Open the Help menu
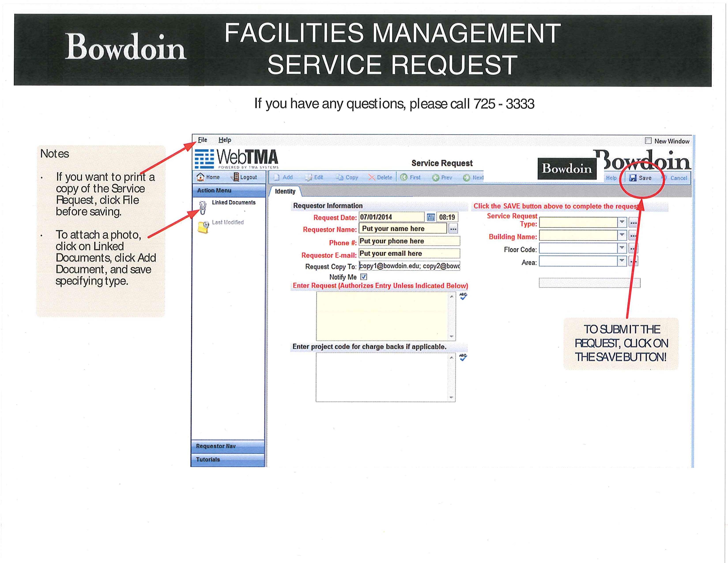 [225, 140]
